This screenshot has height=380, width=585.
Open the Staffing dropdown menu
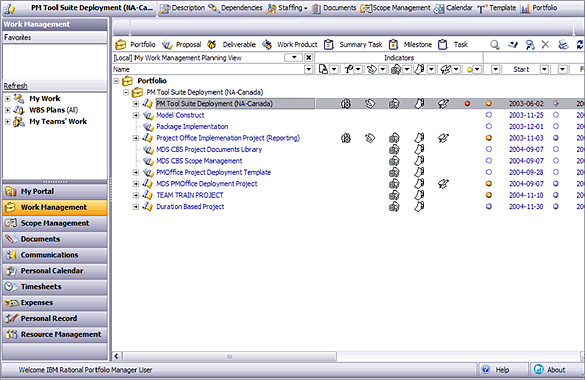[x=287, y=8]
